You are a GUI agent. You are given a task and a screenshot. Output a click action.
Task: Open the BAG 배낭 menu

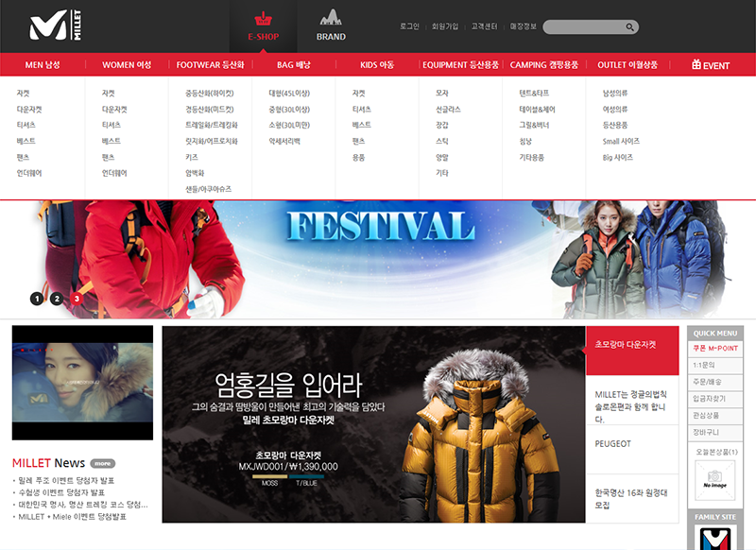pyautogui.click(x=294, y=64)
